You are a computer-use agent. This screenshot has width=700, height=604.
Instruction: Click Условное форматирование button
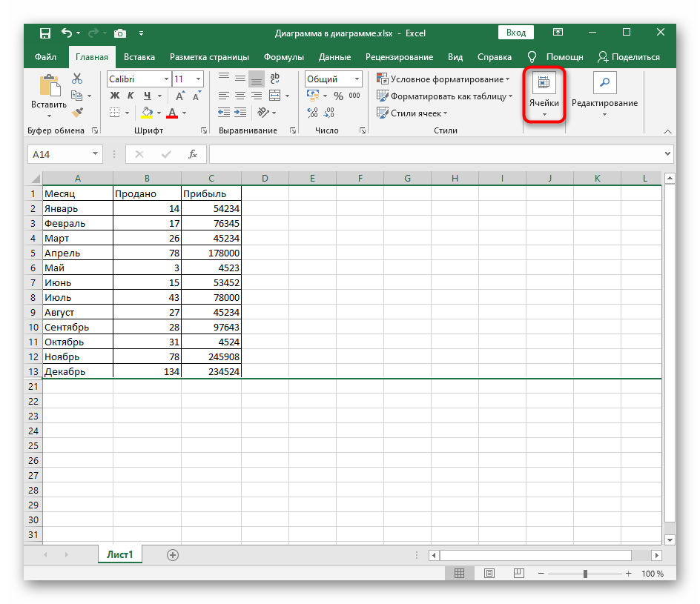[443, 79]
